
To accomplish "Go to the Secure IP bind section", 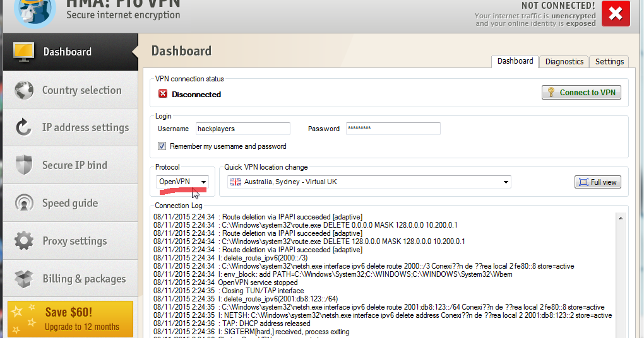I will pos(71,165).
